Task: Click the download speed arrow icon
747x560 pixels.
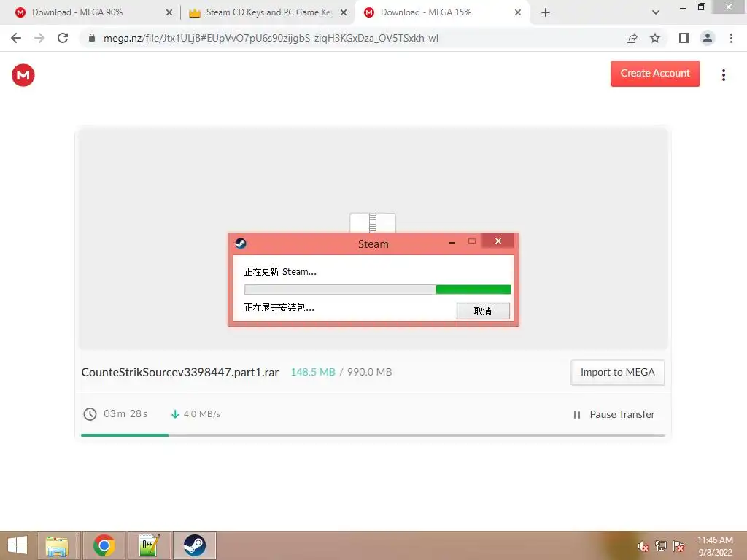Action: [175, 414]
